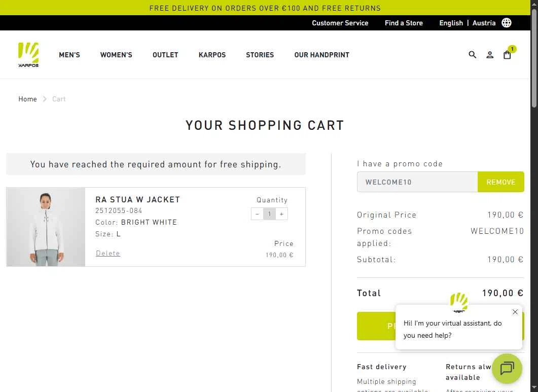
Task: Click the virtual assistant greeting message
Action: pos(452,329)
